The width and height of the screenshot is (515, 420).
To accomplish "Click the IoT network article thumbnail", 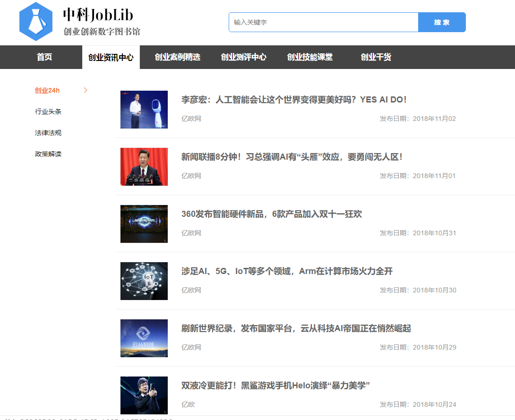I will pos(144,281).
